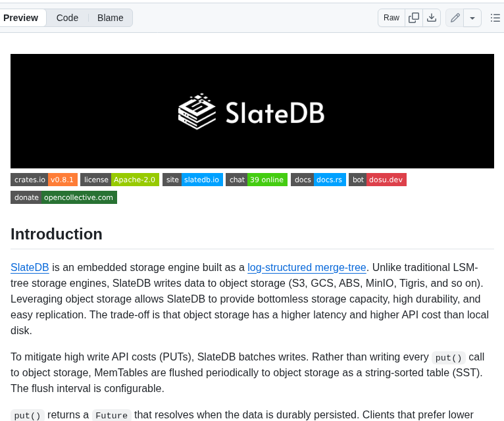Open the Blame view tab
The width and height of the screenshot is (504, 421).
coord(111,18)
